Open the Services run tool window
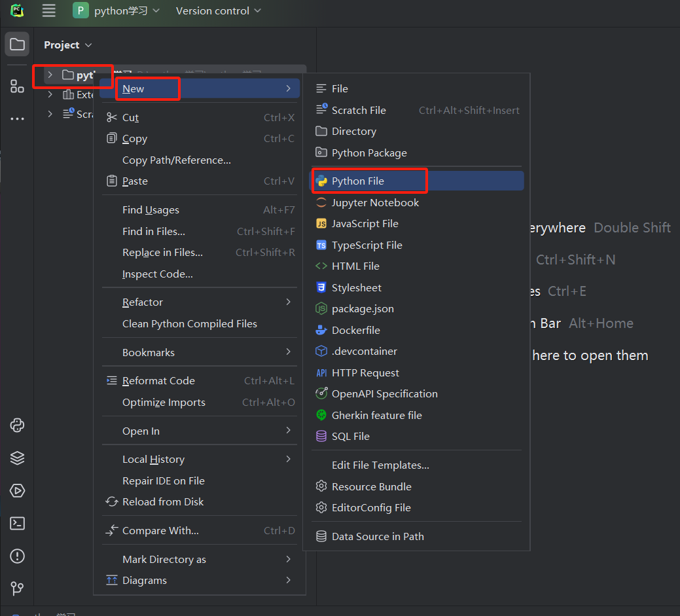This screenshot has width=680, height=616. pyautogui.click(x=18, y=490)
